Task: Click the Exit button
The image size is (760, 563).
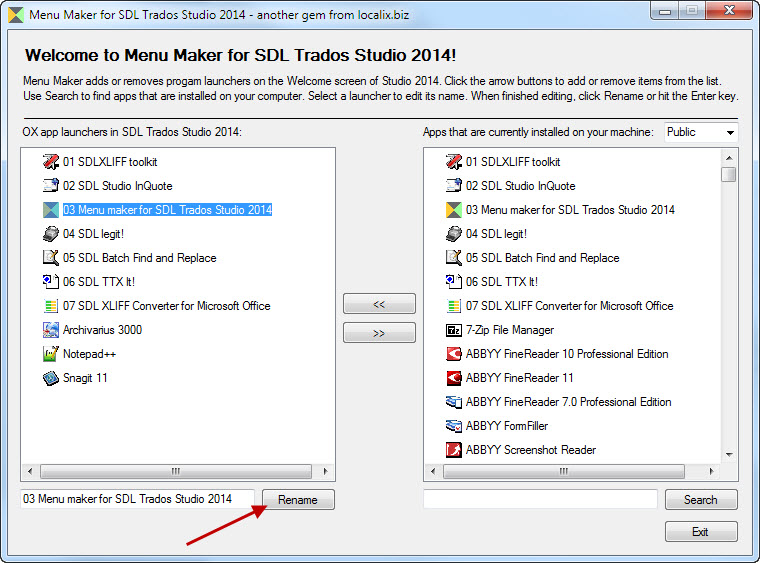Action: point(700,532)
